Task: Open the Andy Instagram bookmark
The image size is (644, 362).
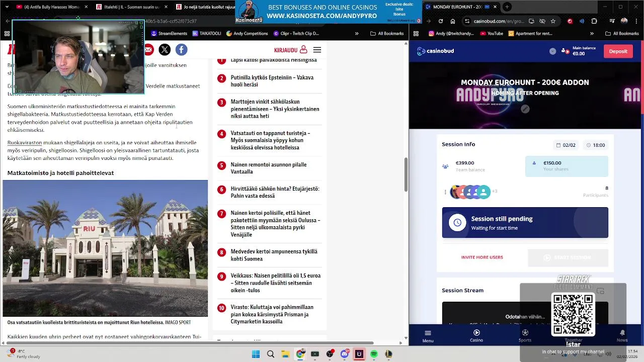Action: click(451, 33)
